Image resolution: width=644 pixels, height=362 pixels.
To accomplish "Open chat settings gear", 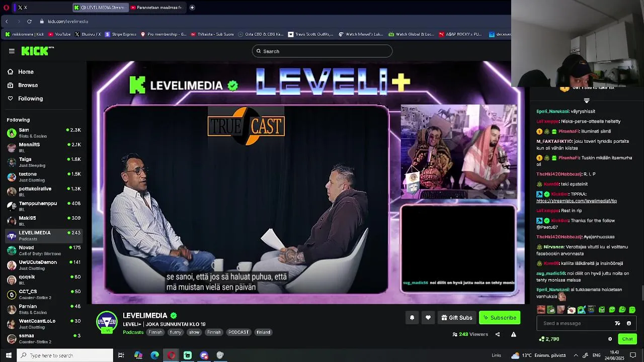I will (610, 339).
